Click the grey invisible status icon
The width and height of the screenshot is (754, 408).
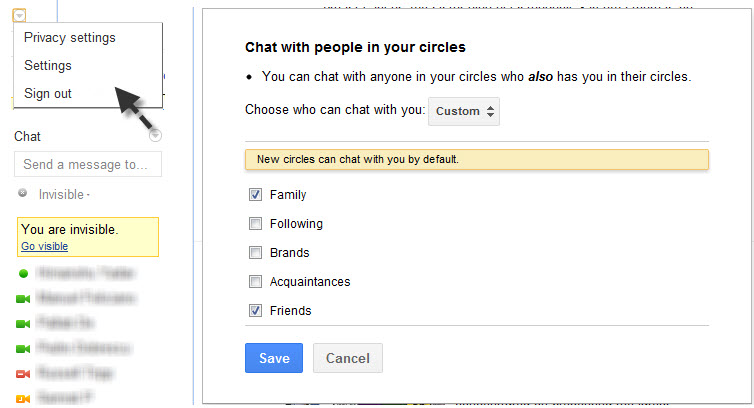click(23, 193)
